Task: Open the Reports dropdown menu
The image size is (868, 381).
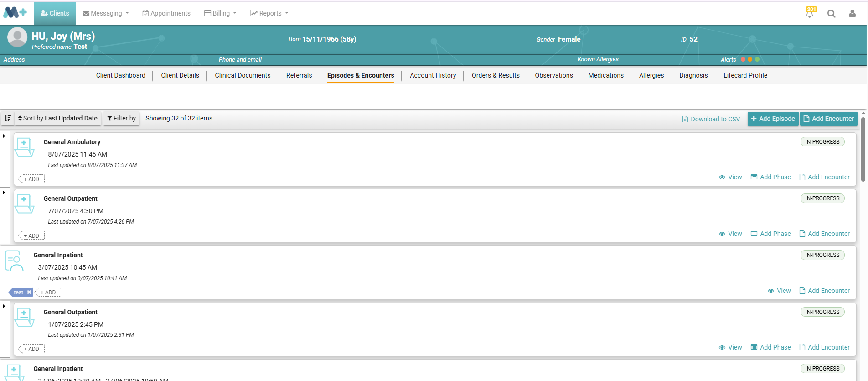Action: tap(269, 13)
